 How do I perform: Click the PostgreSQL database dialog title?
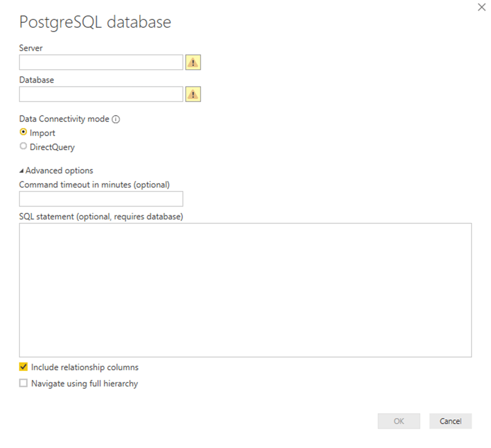(94, 22)
